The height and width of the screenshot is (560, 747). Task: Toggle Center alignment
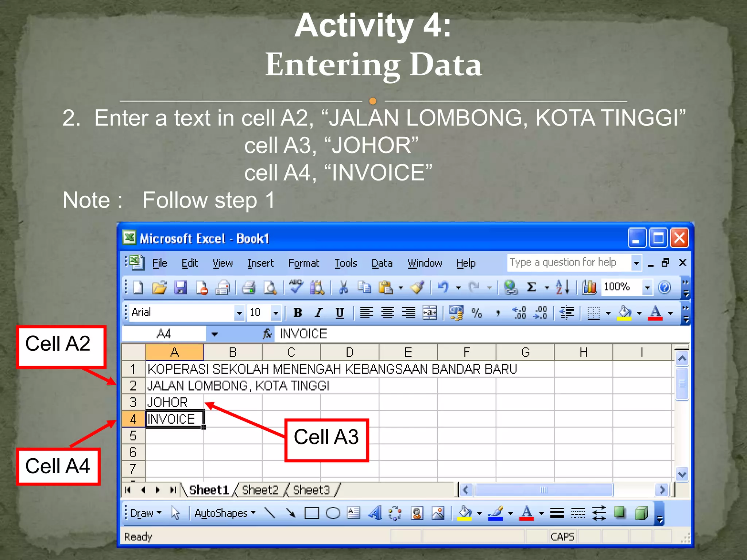[387, 313]
